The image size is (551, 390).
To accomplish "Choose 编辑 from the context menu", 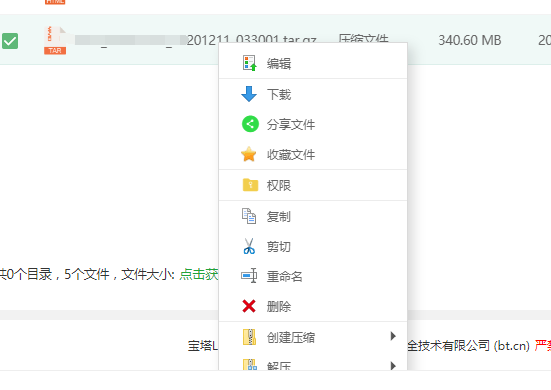I will (x=313, y=63).
